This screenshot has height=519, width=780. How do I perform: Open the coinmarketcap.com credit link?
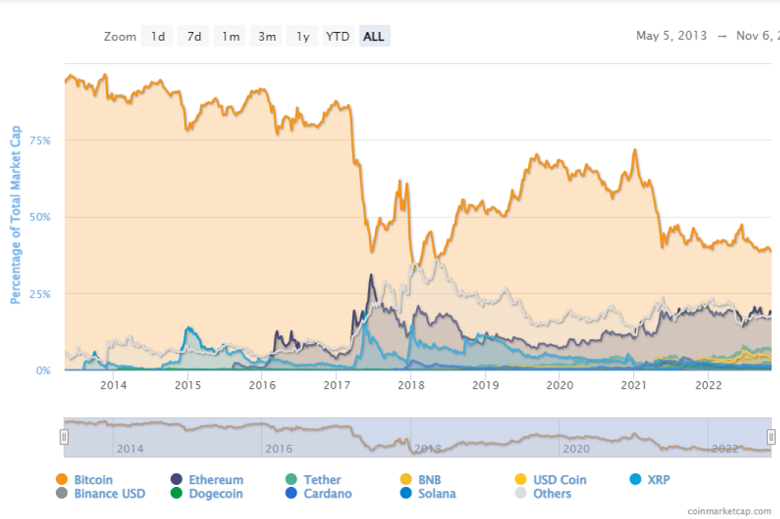pos(730,510)
